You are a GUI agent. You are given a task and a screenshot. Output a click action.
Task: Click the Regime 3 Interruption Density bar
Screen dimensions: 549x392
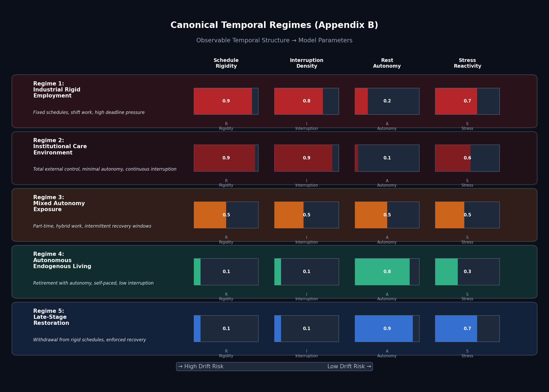click(x=306, y=215)
